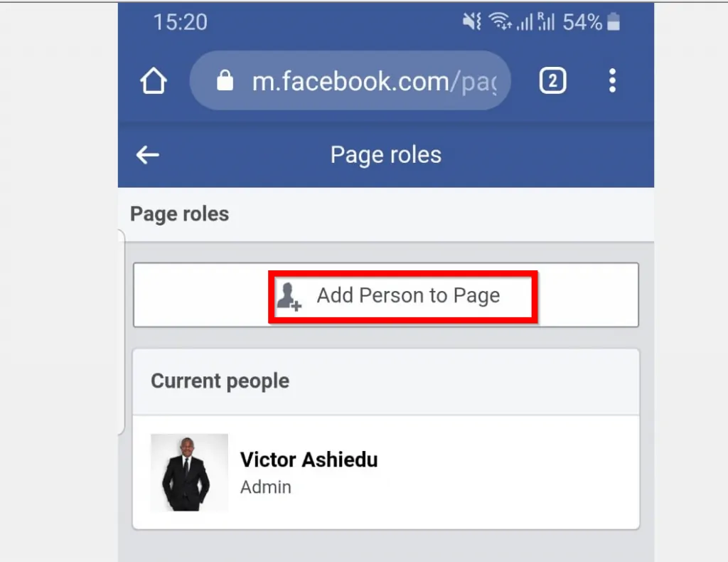Viewport: 728px width, 562px height.
Task: Tap Victor Ashiedu's profile photo
Action: point(188,473)
